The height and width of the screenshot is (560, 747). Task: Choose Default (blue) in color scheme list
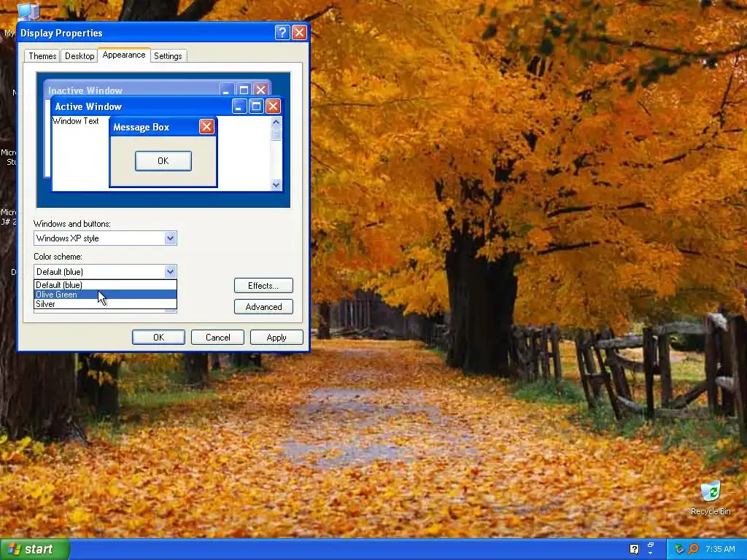105,285
